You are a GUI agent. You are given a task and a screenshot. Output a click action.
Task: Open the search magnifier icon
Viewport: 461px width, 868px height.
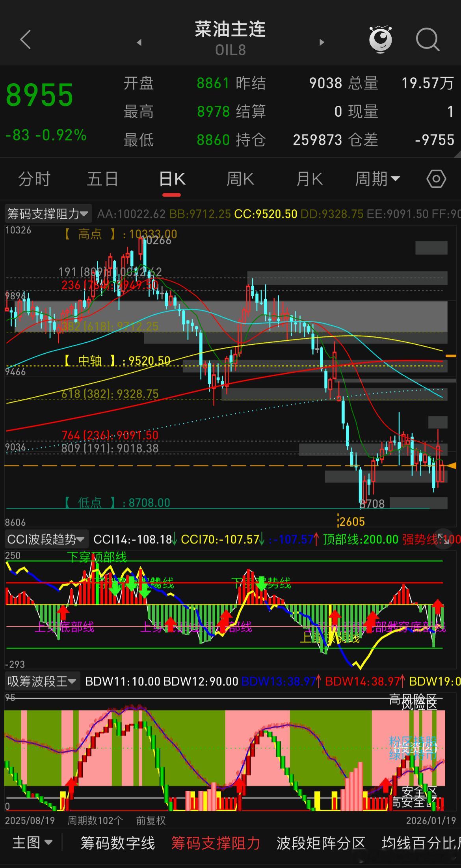click(x=428, y=39)
